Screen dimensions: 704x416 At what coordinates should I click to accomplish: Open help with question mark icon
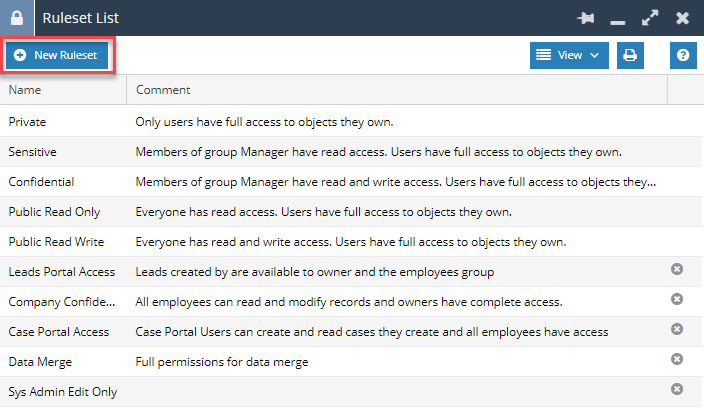(x=683, y=55)
